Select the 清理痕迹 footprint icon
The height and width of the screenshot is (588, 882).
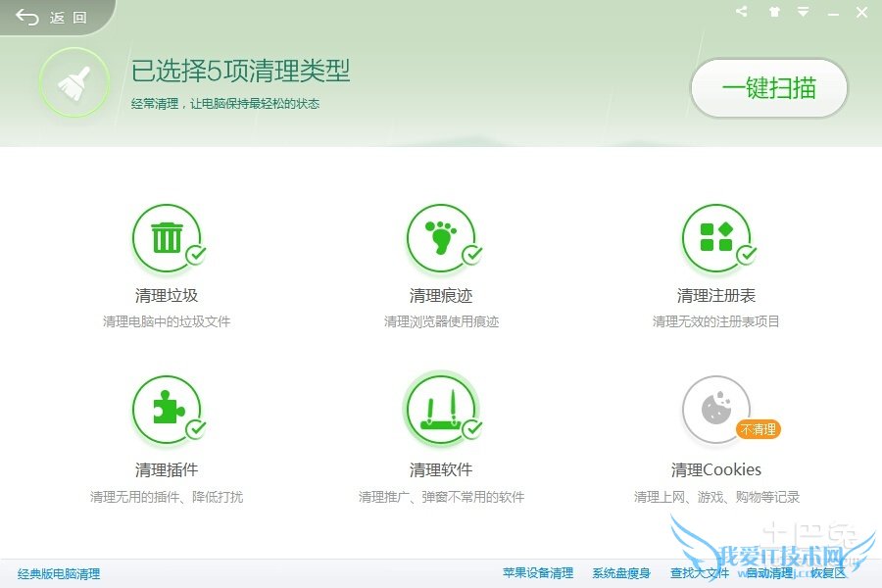tap(441, 238)
